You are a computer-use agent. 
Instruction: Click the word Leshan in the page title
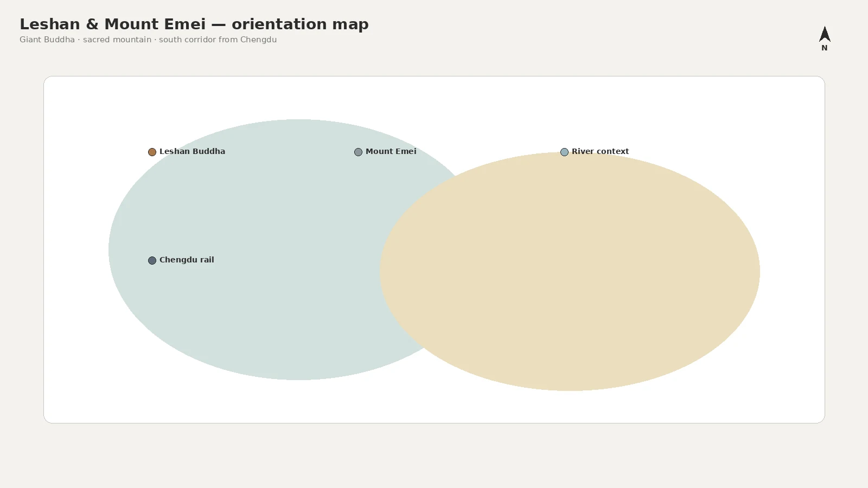[x=50, y=24]
